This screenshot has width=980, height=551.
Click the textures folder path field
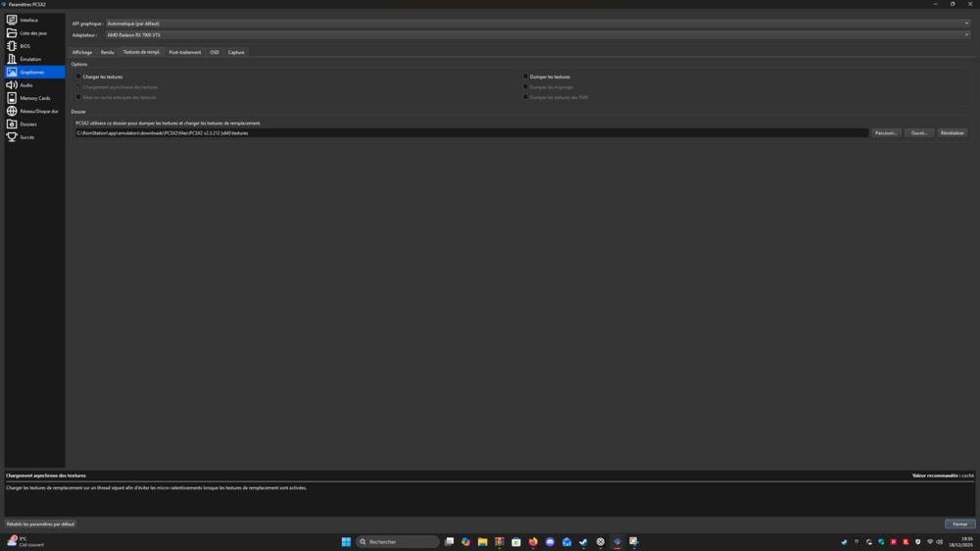[470, 133]
